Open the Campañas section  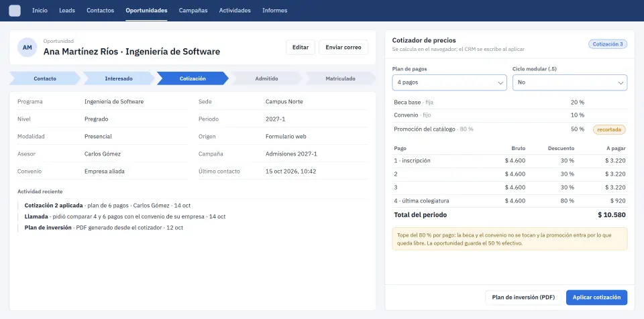[193, 11]
